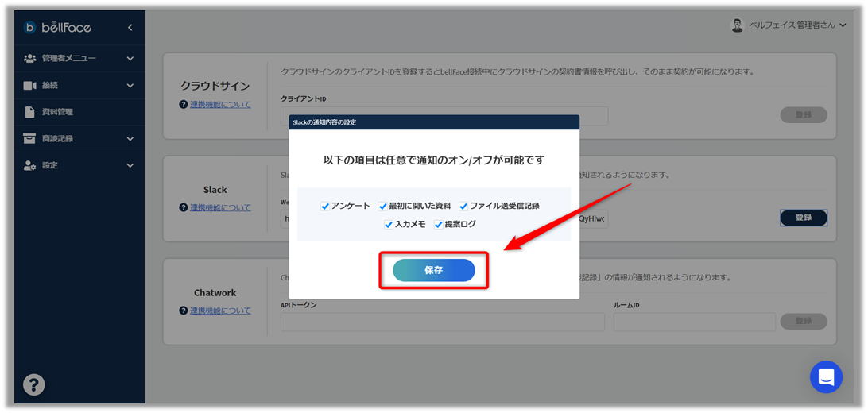The image size is (868, 413).
Task: Open 管理者メニュー in the sidebar
Action: coord(79,58)
